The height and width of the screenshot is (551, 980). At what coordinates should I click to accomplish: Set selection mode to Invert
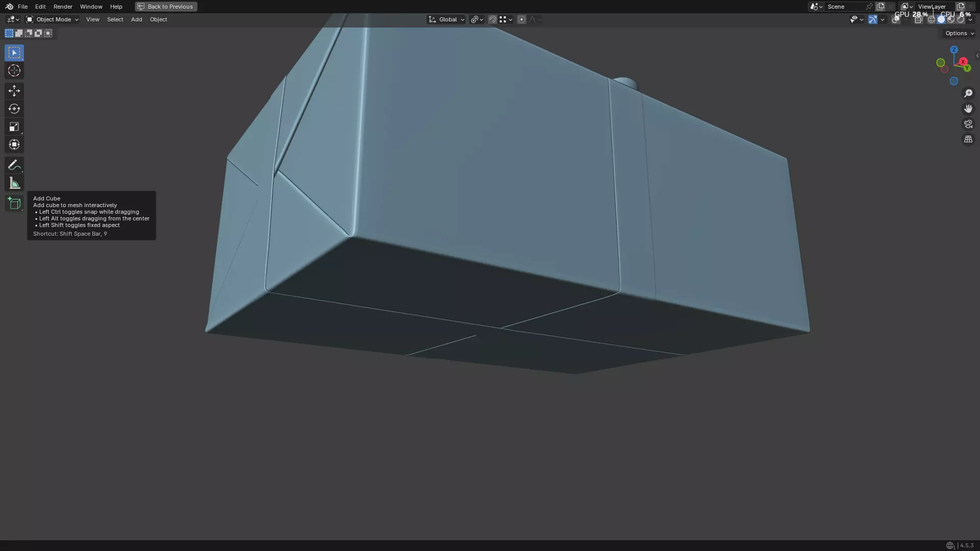[38, 33]
